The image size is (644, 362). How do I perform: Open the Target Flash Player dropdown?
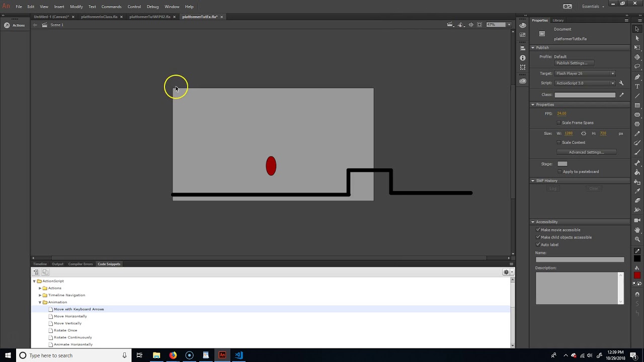click(585, 73)
